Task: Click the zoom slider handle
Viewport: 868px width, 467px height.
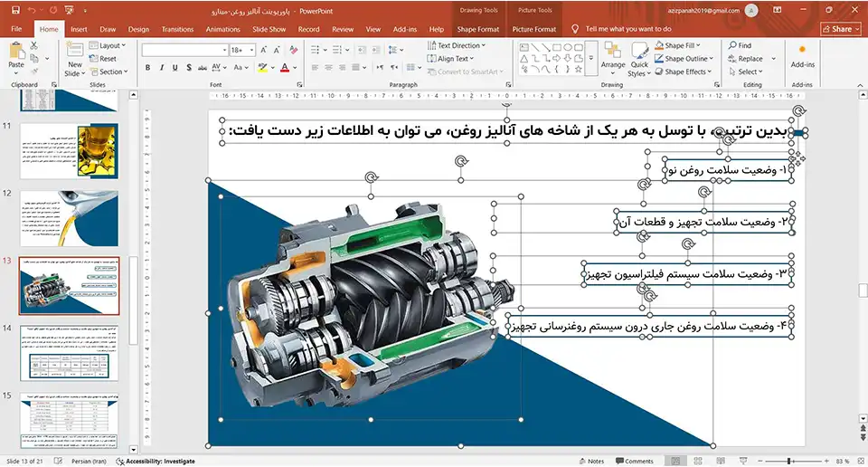Action: (788, 461)
